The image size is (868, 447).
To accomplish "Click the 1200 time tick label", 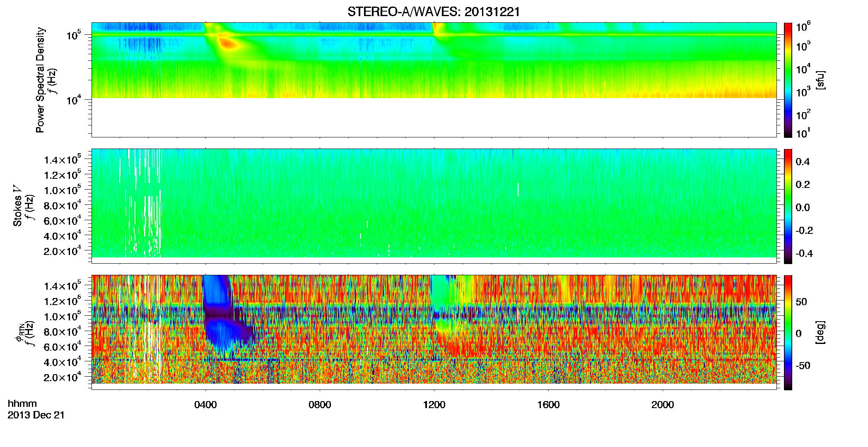I will point(434,405).
